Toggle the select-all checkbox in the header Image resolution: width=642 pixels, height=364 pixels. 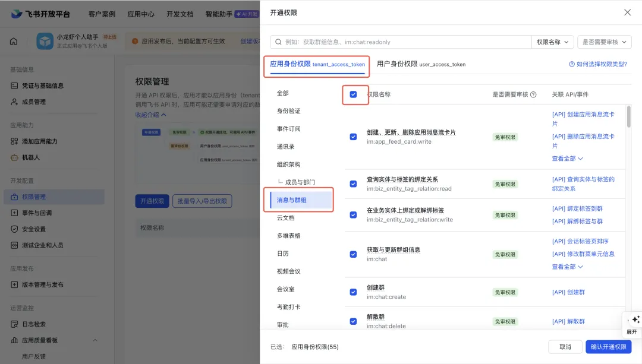[353, 94]
